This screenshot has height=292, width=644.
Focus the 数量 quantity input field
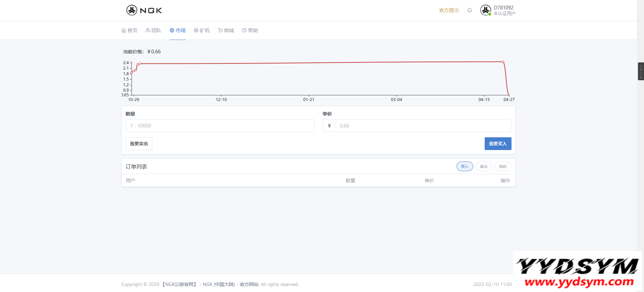click(x=220, y=126)
